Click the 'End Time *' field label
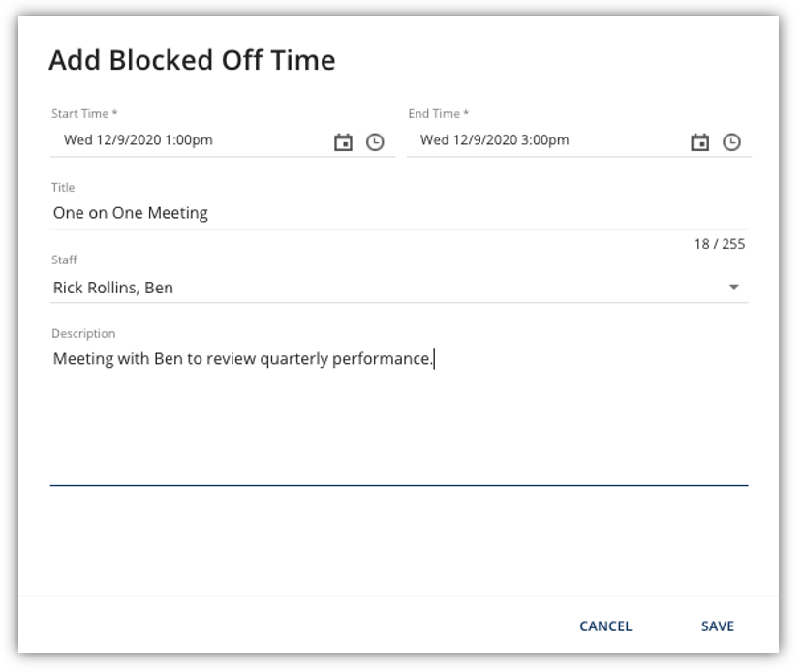The image size is (803, 672). 439,113
